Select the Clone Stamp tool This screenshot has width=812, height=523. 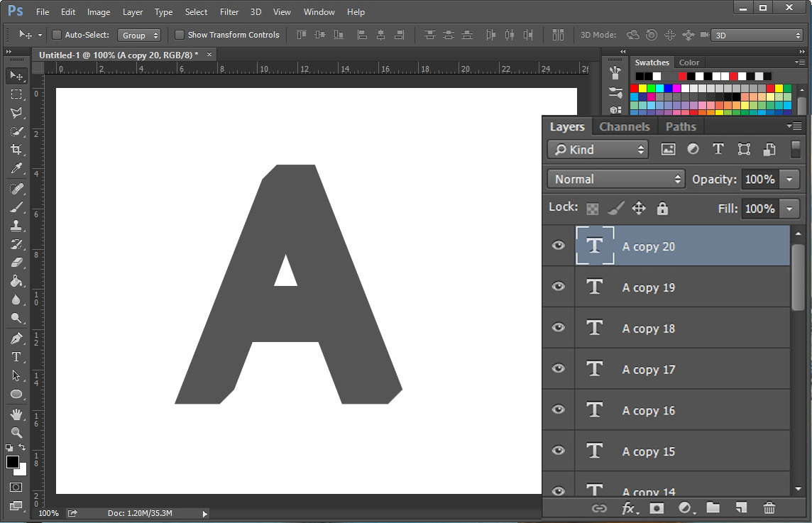[16, 226]
